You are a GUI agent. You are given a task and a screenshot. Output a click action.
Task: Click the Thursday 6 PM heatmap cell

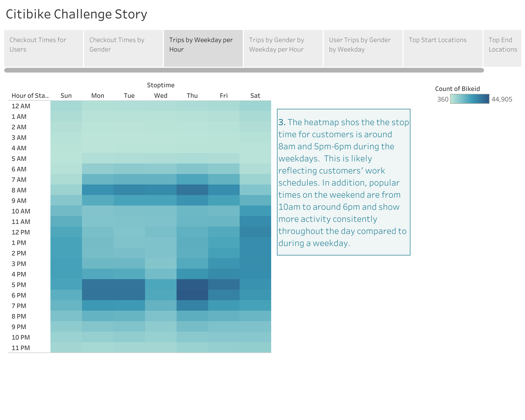(192, 295)
